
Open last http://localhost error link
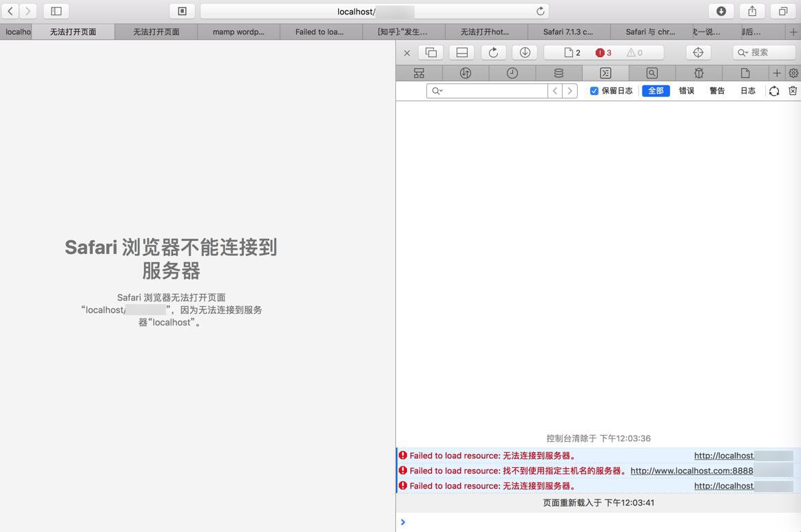pos(724,486)
